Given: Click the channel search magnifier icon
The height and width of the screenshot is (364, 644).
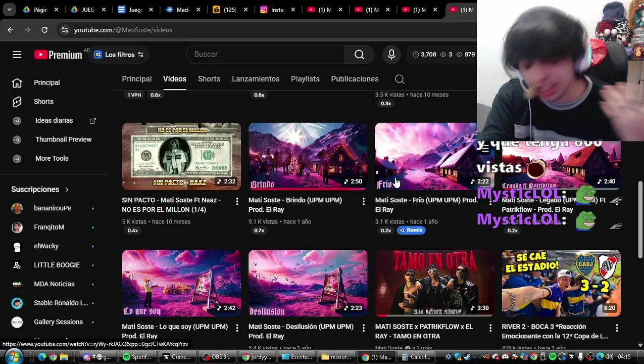Looking at the screenshot, I should pyautogui.click(x=400, y=79).
